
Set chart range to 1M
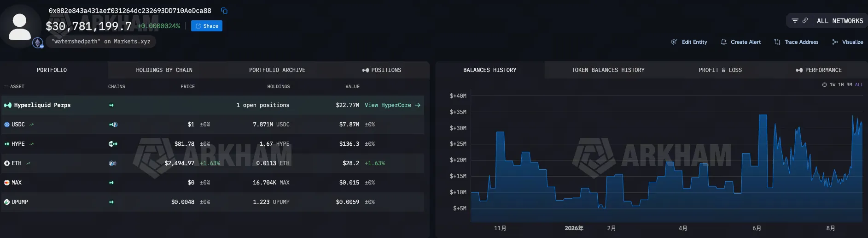841,85
